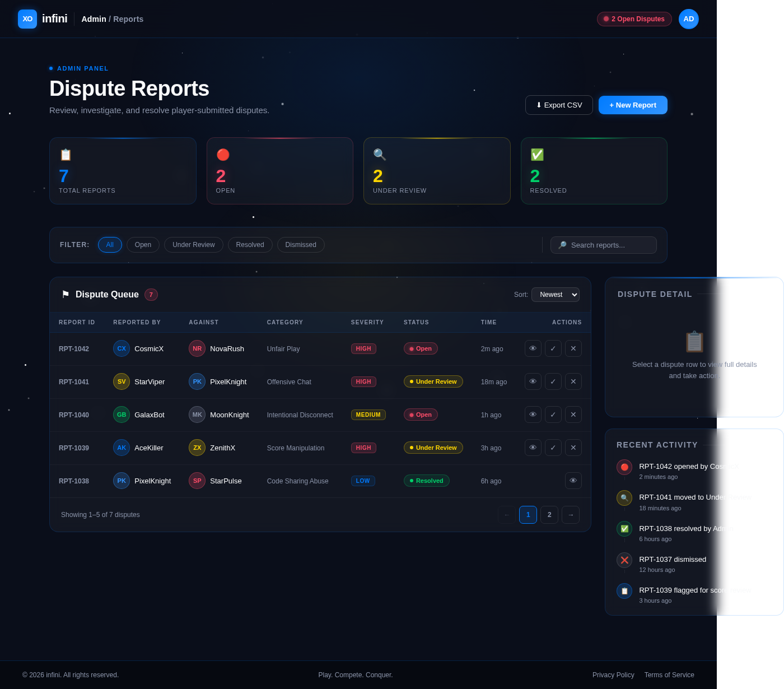Click the XO logo in the navbar
The height and width of the screenshot is (689, 784).
pos(27,18)
